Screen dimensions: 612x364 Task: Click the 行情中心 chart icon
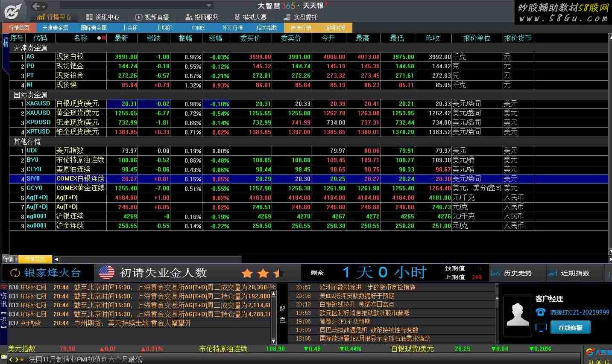coord(41,17)
